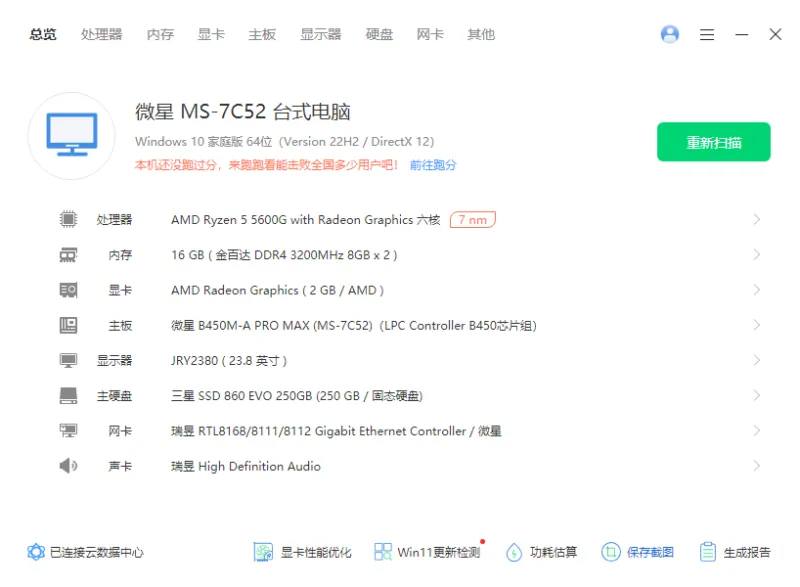Click the processor chip icon

coord(68,219)
